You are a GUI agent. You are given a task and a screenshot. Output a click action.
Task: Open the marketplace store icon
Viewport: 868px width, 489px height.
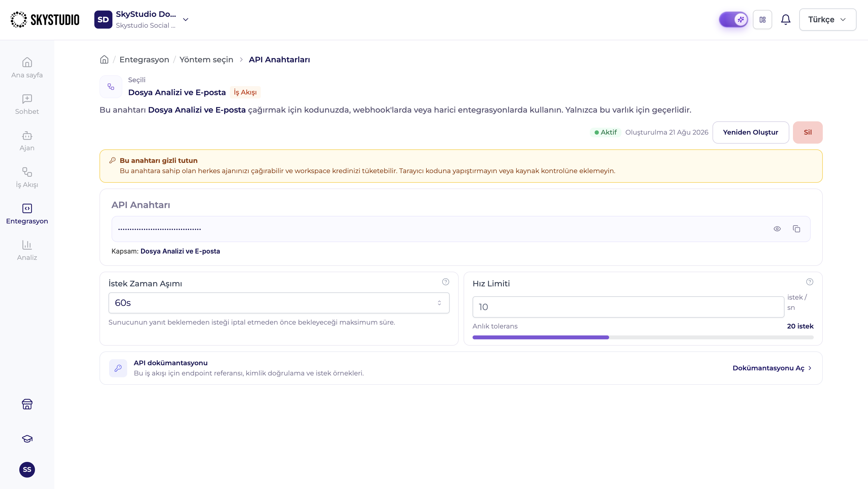click(x=27, y=404)
